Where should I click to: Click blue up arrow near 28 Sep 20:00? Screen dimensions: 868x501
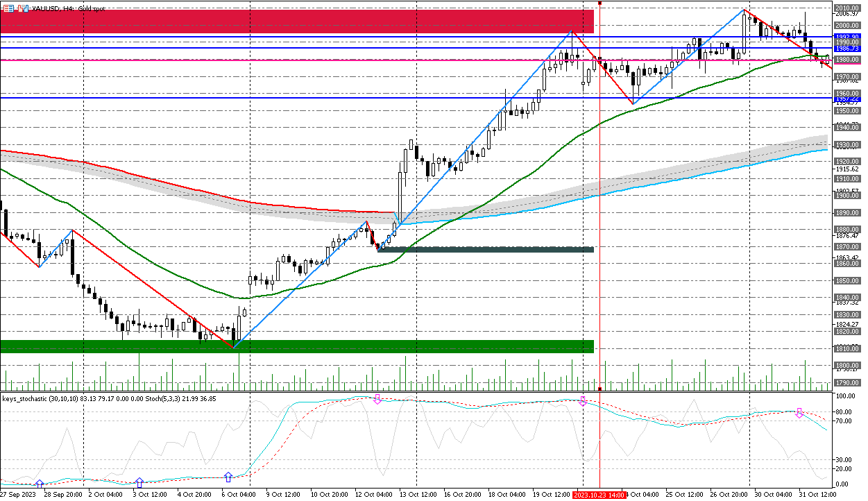pyautogui.click(x=40, y=483)
